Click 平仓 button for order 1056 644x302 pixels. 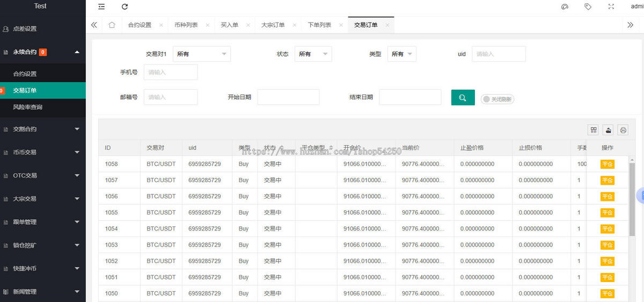[608, 197]
